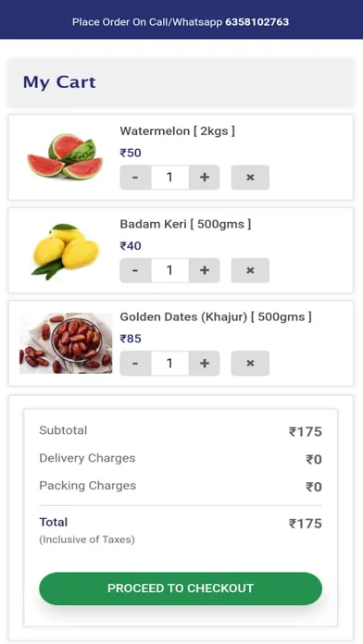Decrease Badam Keri quantity with minus
363x644 pixels.
[x=135, y=270]
